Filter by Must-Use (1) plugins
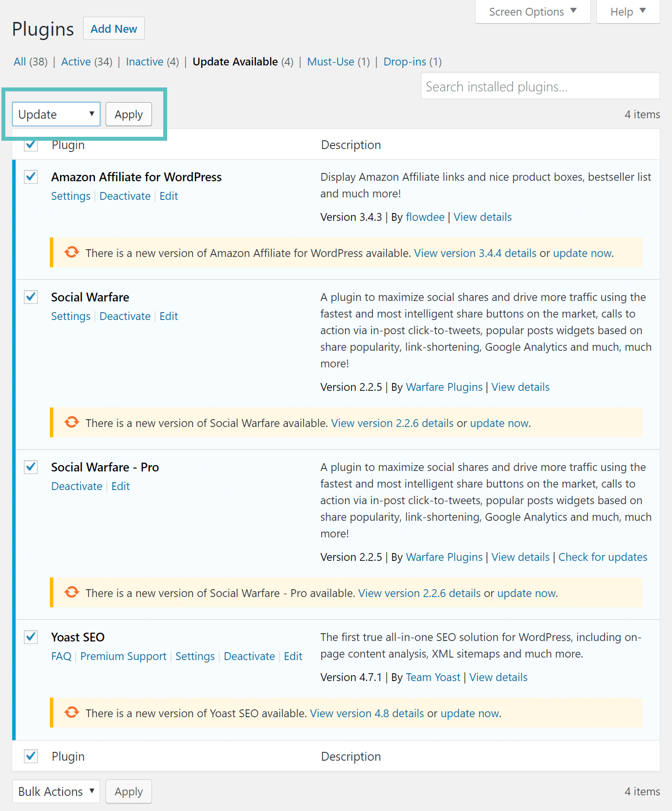Screen dimensions: 672x811 (338, 62)
